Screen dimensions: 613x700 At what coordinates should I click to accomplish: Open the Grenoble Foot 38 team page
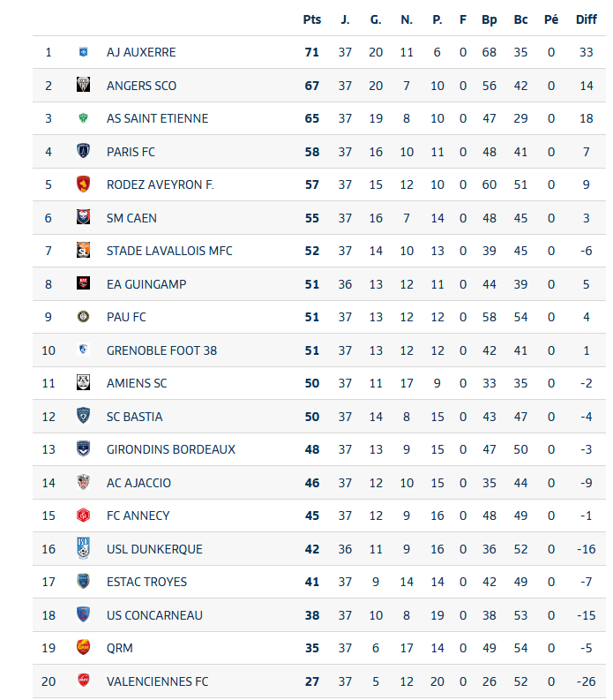point(161,350)
